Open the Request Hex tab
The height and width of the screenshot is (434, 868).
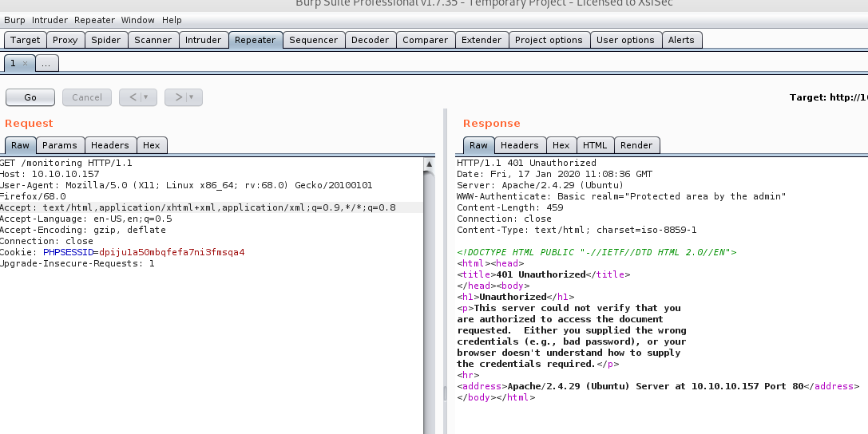click(152, 145)
